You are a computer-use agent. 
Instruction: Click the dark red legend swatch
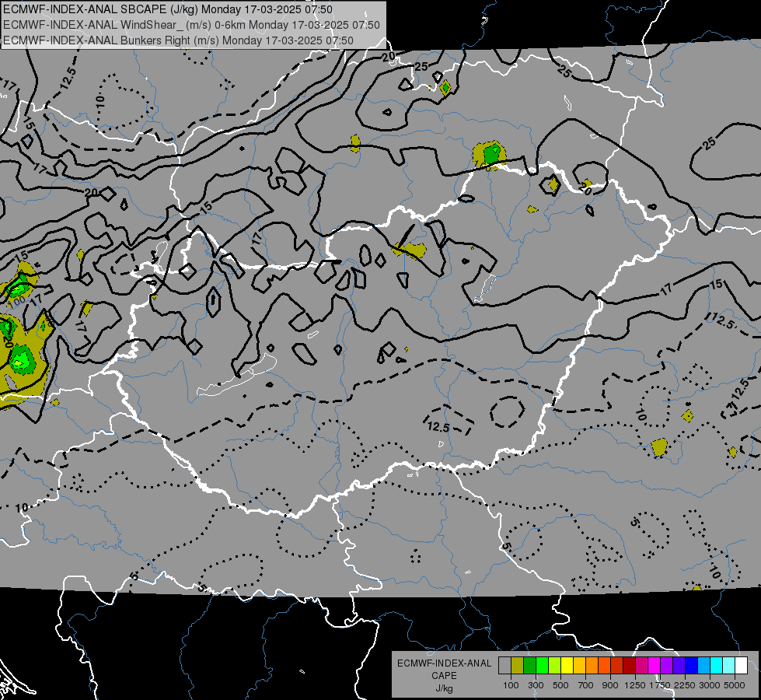point(629,665)
